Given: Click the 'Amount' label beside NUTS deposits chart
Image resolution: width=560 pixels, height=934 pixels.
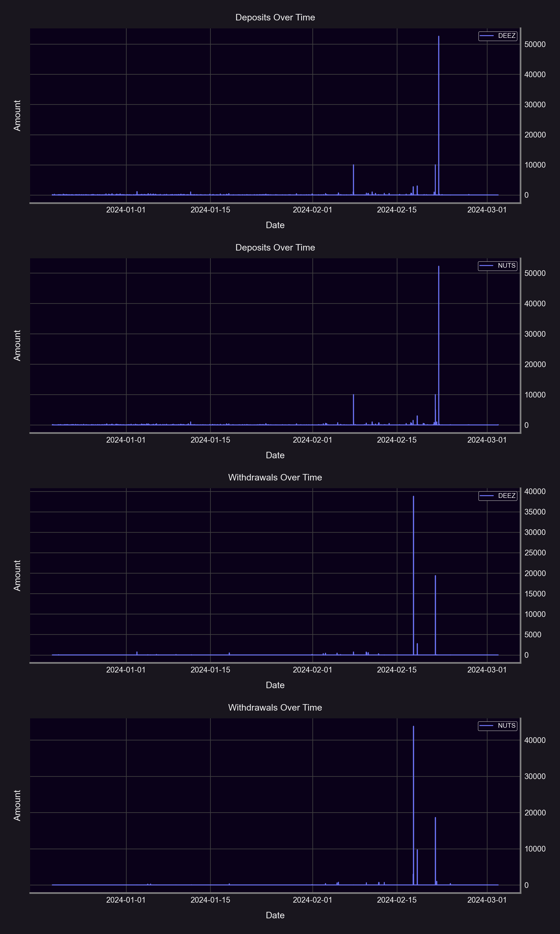Looking at the screenshot, I should tap(17, 345).
